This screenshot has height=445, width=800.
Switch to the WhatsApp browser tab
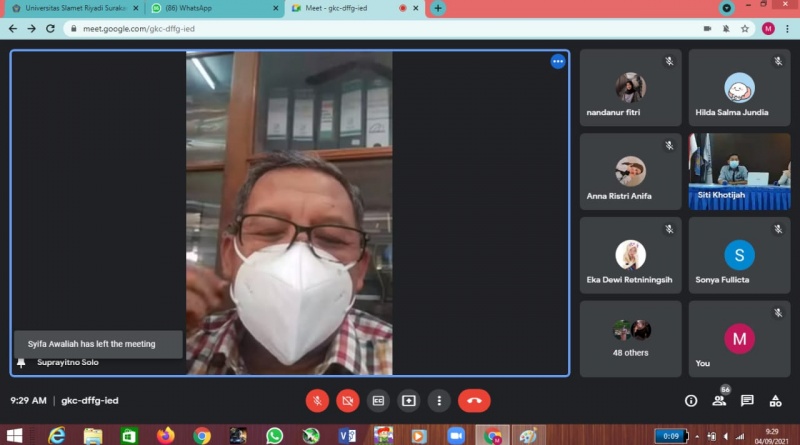pos(212,8)
